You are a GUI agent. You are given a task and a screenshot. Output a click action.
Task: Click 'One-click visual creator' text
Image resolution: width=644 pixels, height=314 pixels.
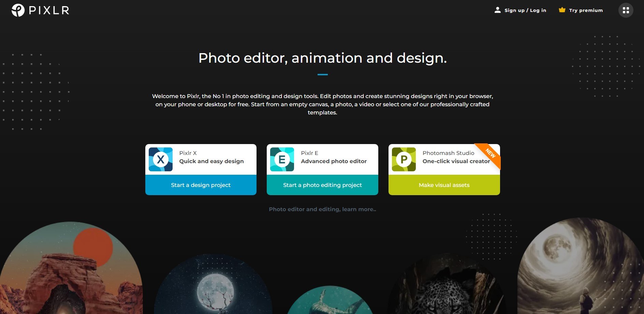(456, 161)
